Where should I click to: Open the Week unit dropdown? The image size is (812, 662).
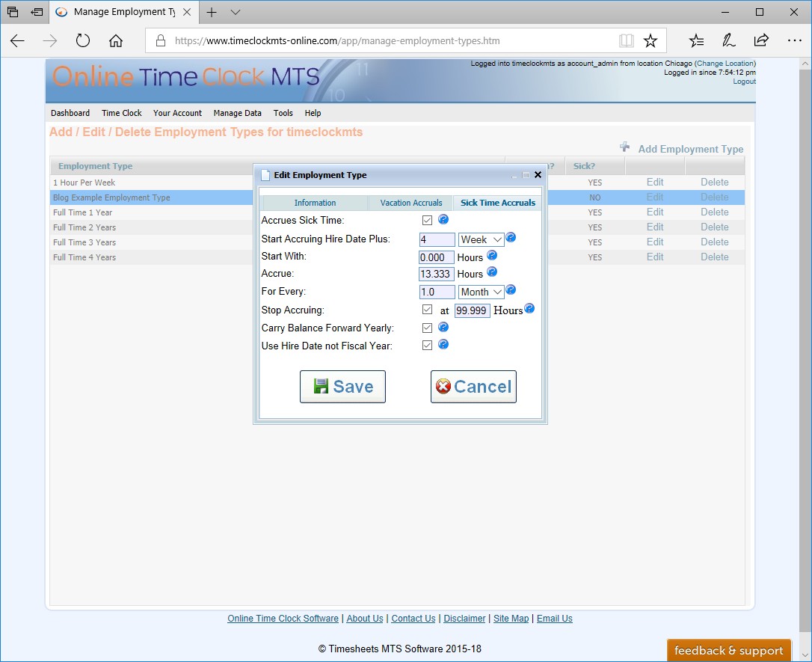[x=481, y=240]
